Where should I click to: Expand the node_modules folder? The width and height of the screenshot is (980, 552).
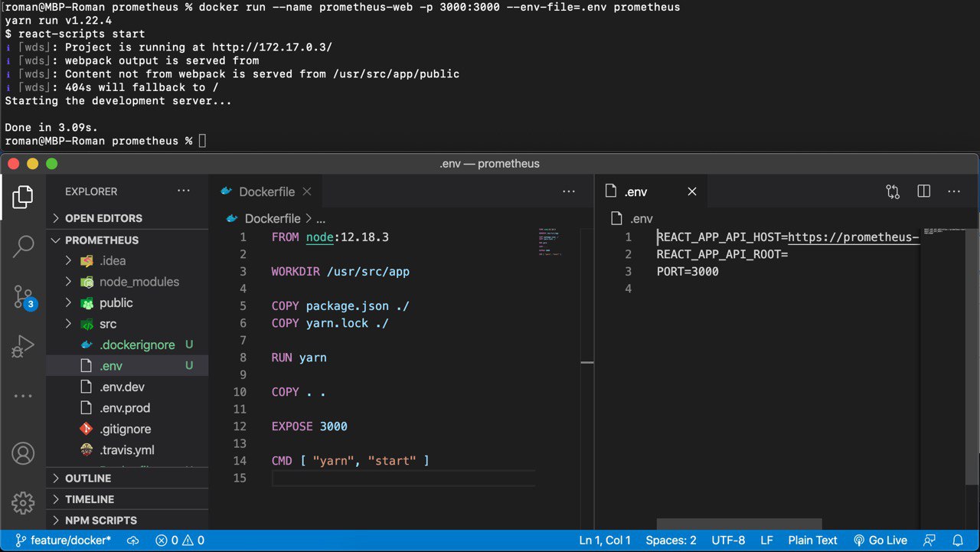139,282
